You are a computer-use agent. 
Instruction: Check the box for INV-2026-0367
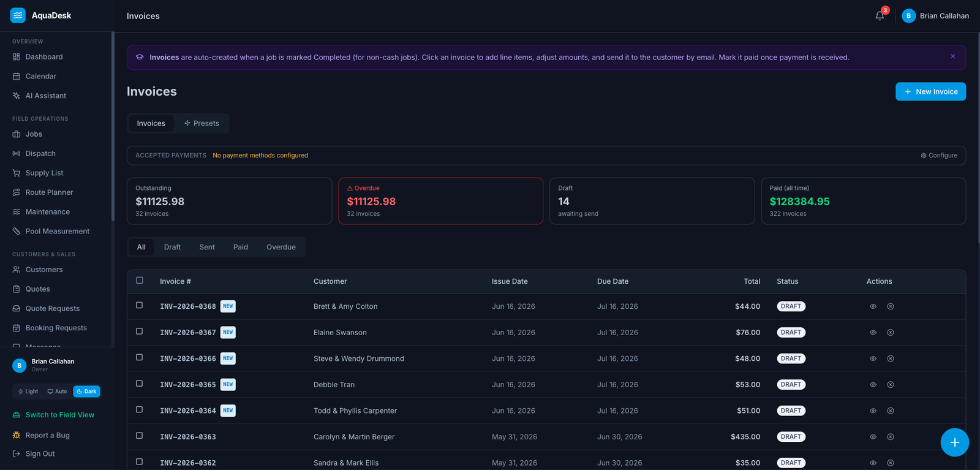[140, 332]
